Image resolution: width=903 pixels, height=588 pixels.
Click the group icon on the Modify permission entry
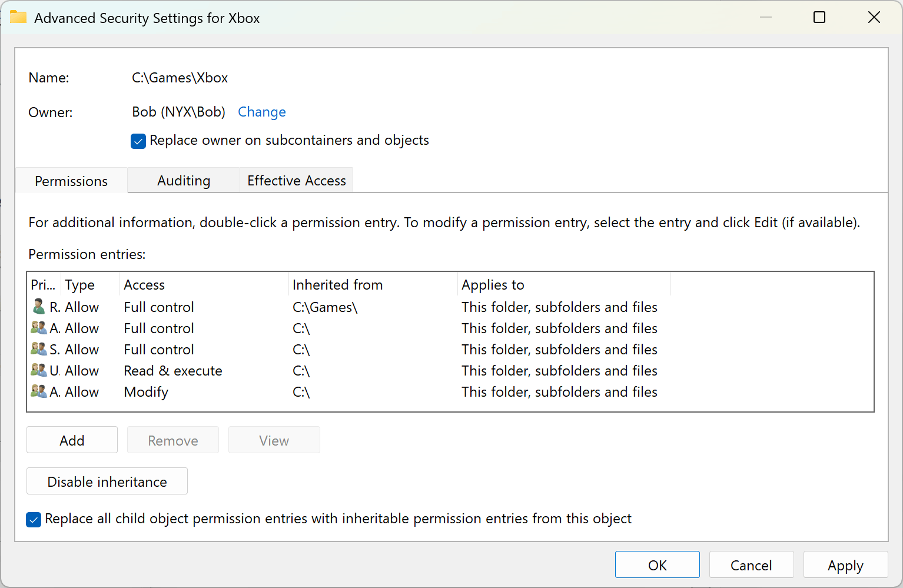[39, 391]
